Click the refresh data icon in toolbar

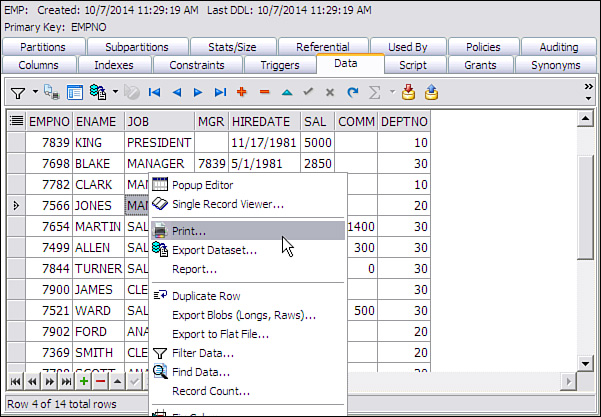[352, 92]
